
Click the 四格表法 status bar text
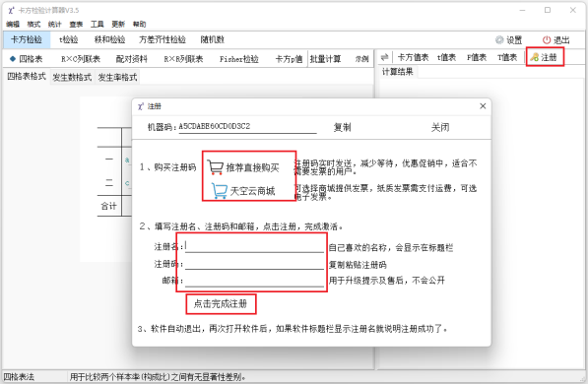click(x=19, y=377)
